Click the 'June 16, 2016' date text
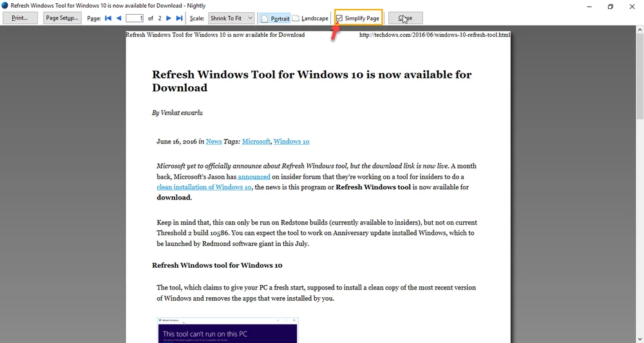 (x=176, y=141)
